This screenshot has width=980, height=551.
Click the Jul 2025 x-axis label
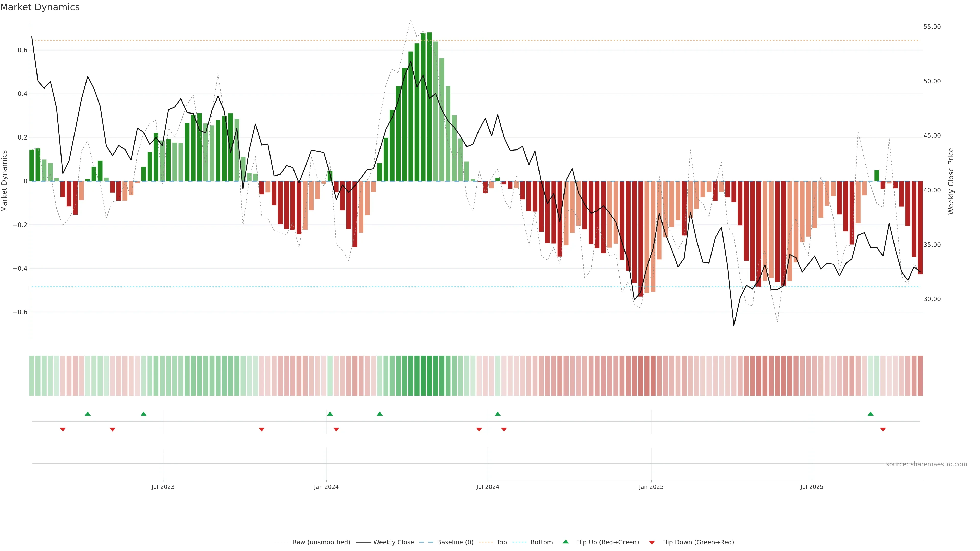812,487
